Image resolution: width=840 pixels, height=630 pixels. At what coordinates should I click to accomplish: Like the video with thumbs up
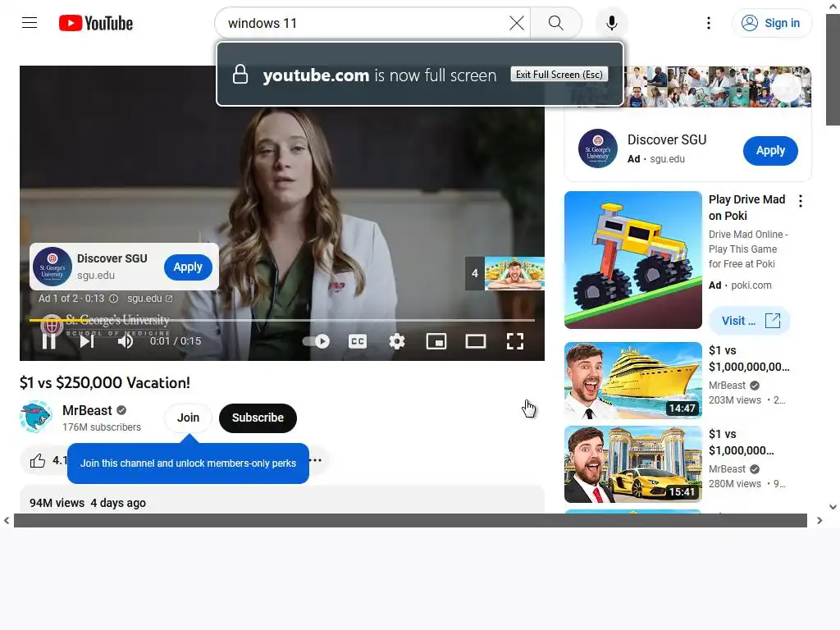[38, 461]
